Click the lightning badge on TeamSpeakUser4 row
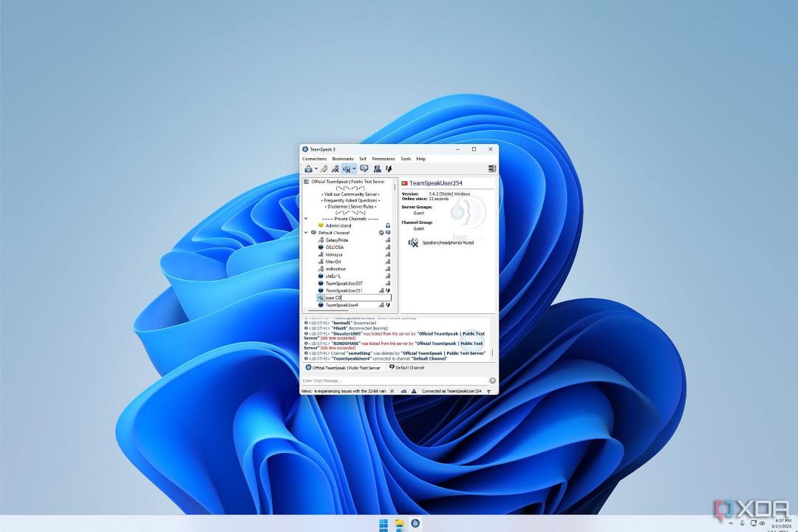 [x=389, y=305]
